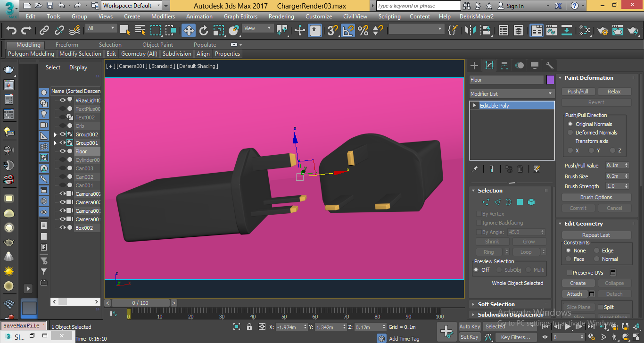The image size is (644, 343).
Task: Open the Modifier List dropdown
Action: click(x=512, y=94)
